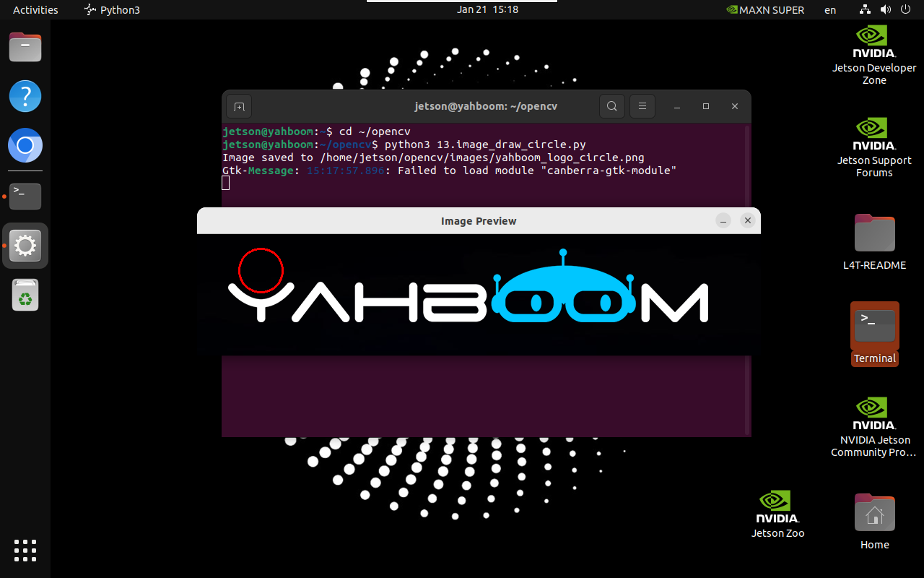Show Applications grid at dock bottom
Image resolution: width=924 pixels, height=578 pixels.
point(25,551)
